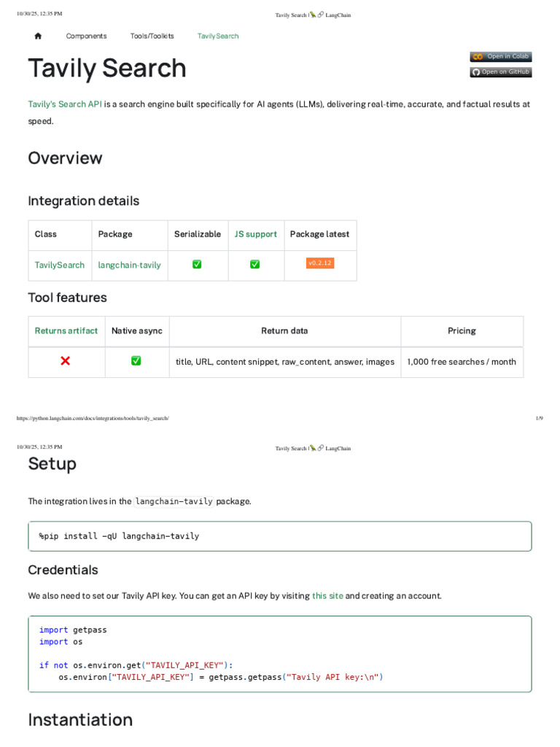This screenshot has width=560, height=747.
Task: Click the JS support green checkmark
Action: click(x=255, y=264)
